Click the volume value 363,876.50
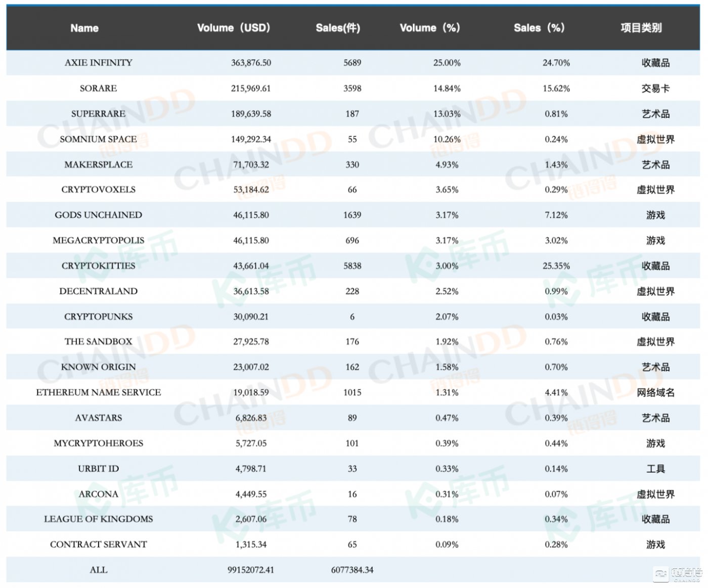Screen dimensions: 708x588 [251, 63]
